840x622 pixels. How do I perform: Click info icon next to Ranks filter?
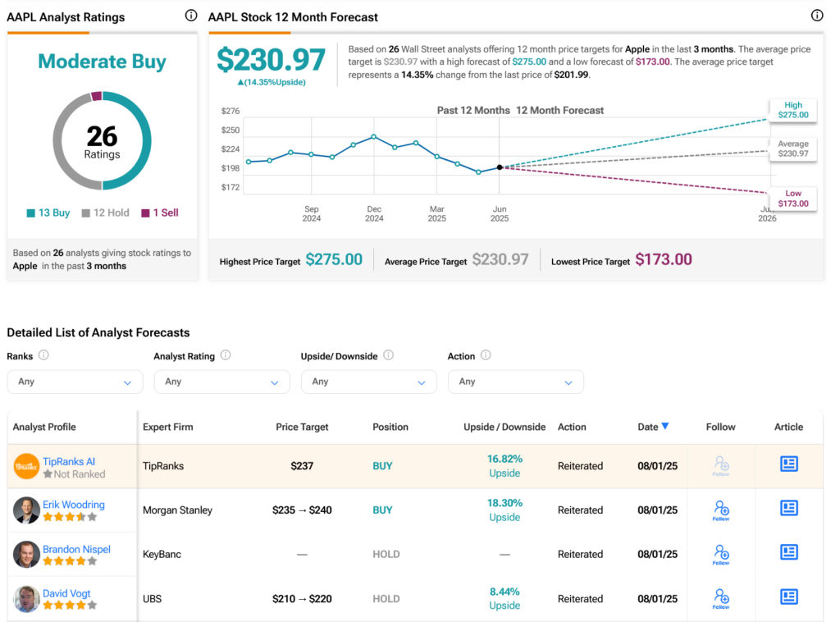pos(43,355)
